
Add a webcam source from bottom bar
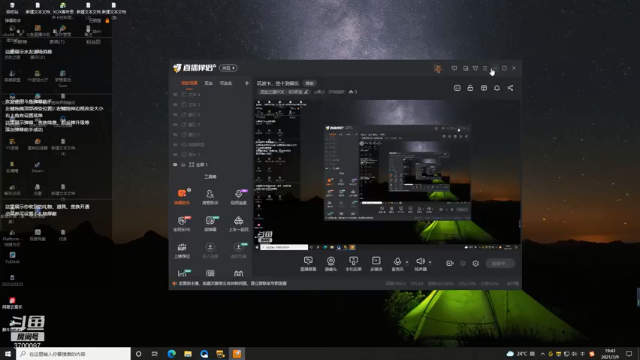331,263
